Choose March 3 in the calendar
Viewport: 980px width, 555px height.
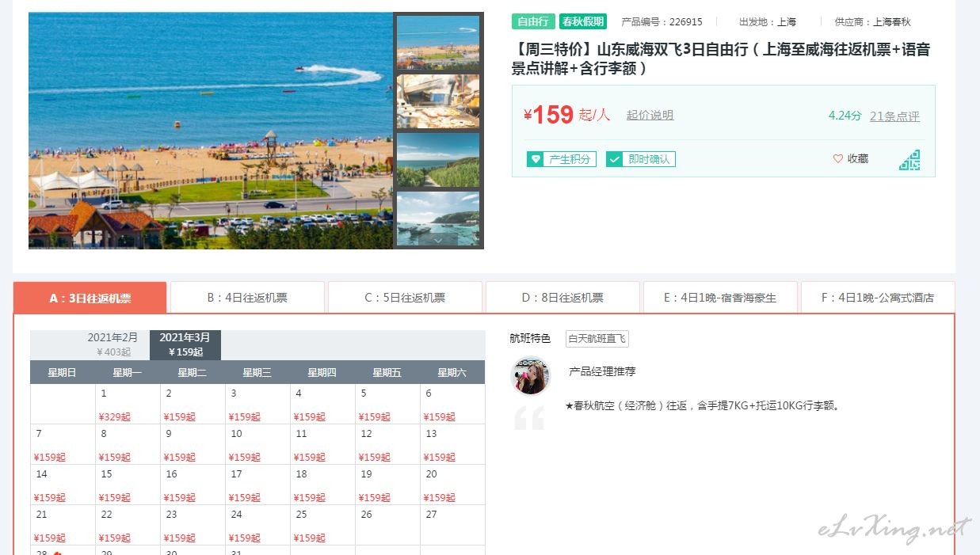tap(257, 404)
